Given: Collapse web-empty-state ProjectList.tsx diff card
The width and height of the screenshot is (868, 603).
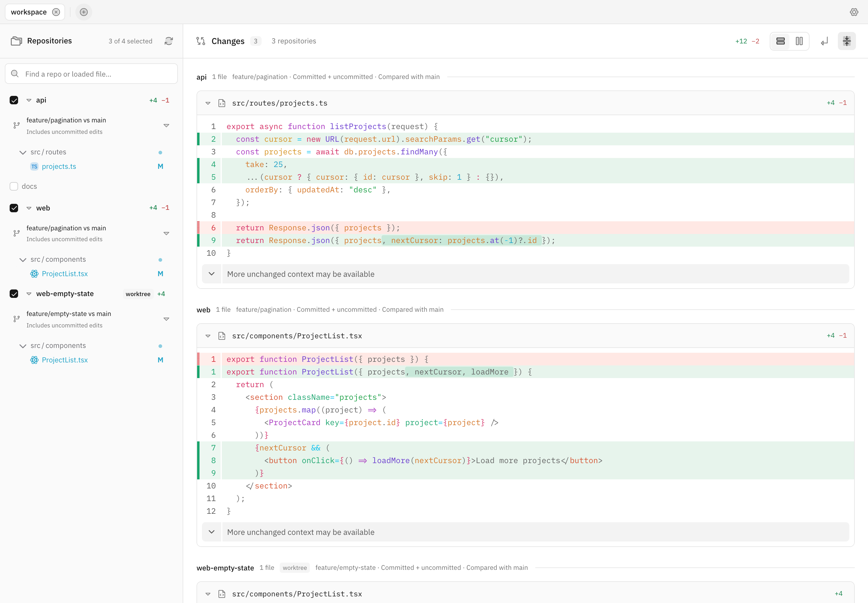Looking at the screenshot, I should coord(208,594).
